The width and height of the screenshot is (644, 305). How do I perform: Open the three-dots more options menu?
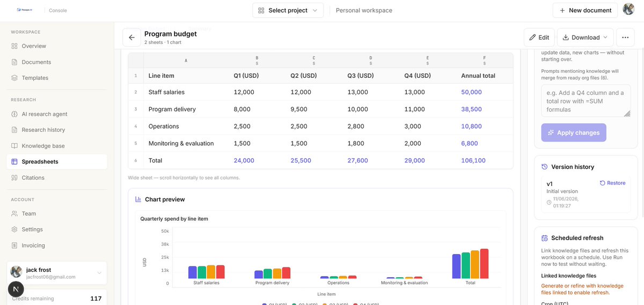click(625, 38)
